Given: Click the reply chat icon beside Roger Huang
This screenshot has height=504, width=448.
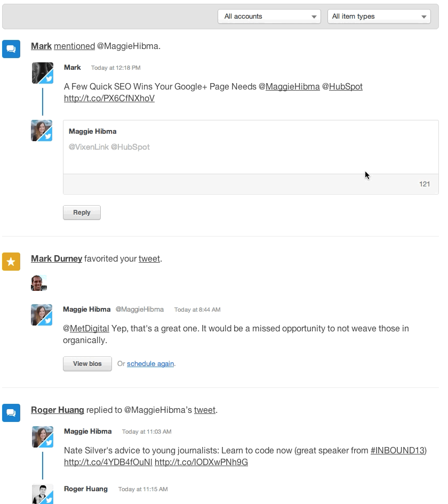Looking at the screenshot, I should tap(11, 413).
